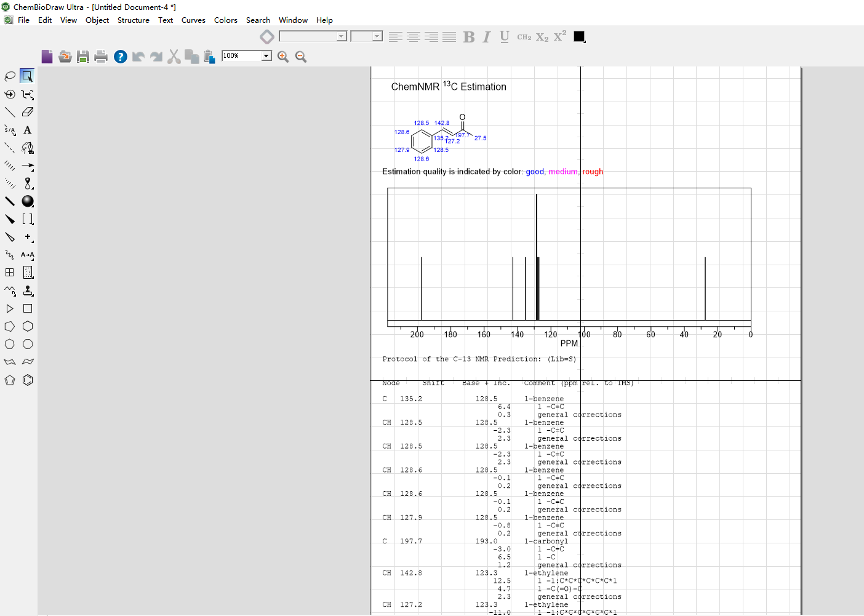This screenshot has width=864, height=616.
Task: Open the Curves menu
Action: (x=193, y=20)
